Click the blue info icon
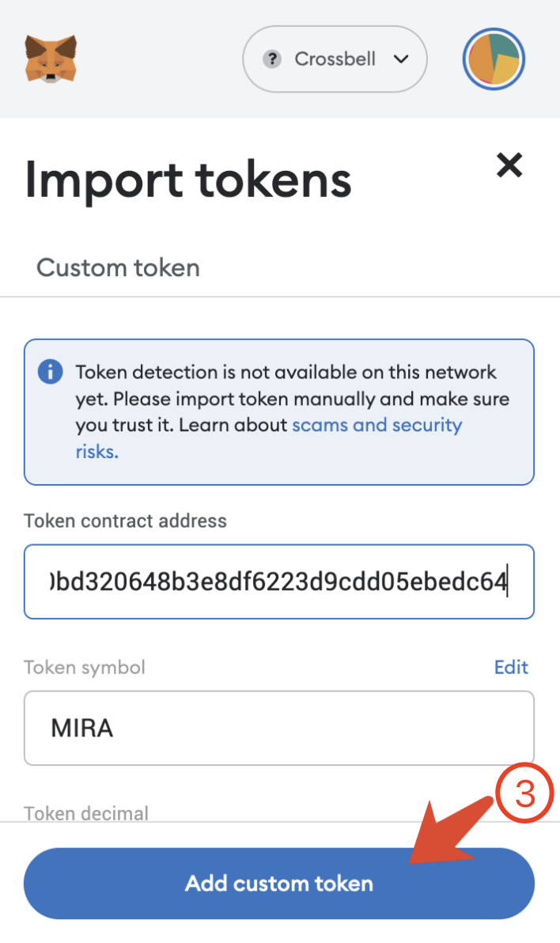Viewport: 560px width, 943px height. click(51, 372)
